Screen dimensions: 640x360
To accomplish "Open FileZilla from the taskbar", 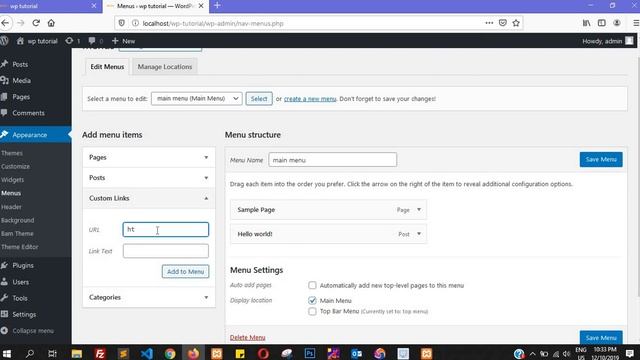I will 100,353.
